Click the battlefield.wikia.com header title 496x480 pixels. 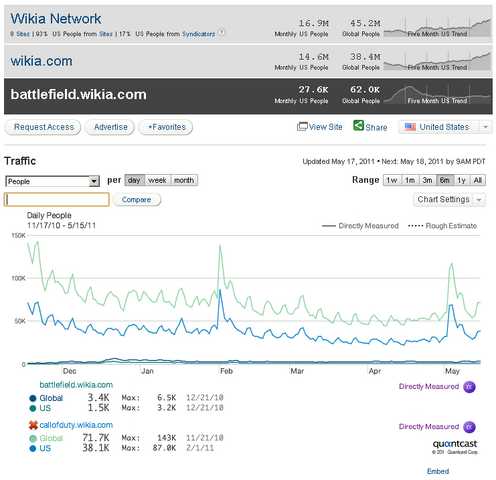(x=79, y=95)
